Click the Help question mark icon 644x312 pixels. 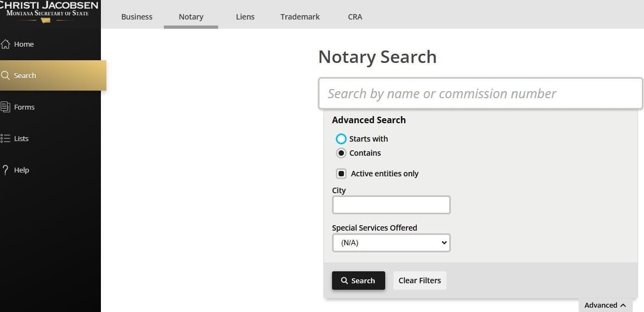point(5,170)
